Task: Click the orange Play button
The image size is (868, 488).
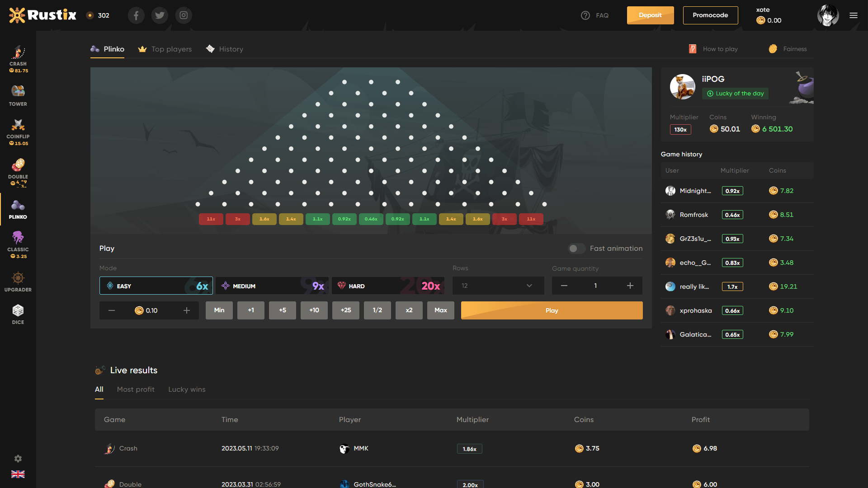Action: pyautogui.click(x=552, y=310)
